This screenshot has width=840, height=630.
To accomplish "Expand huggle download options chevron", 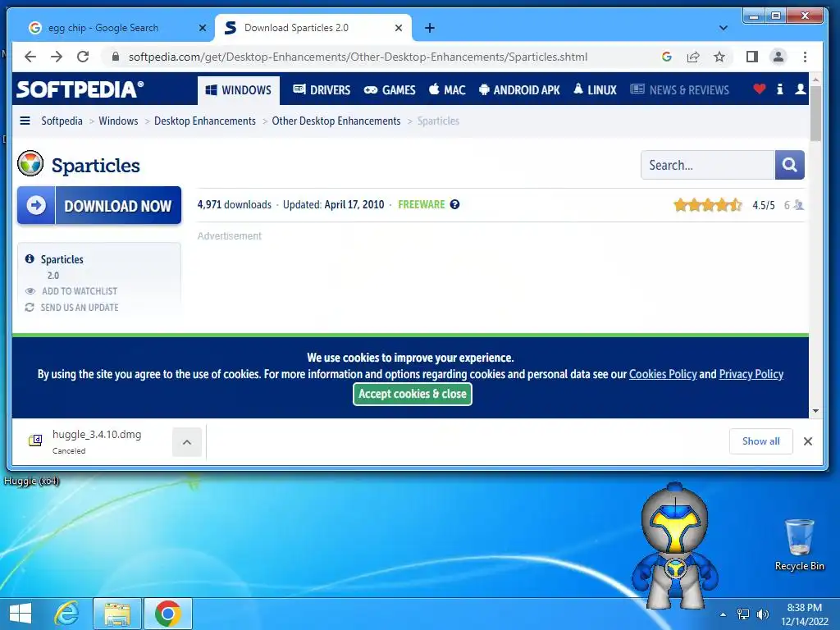I will pyautogui.click(x=187, y=442).
